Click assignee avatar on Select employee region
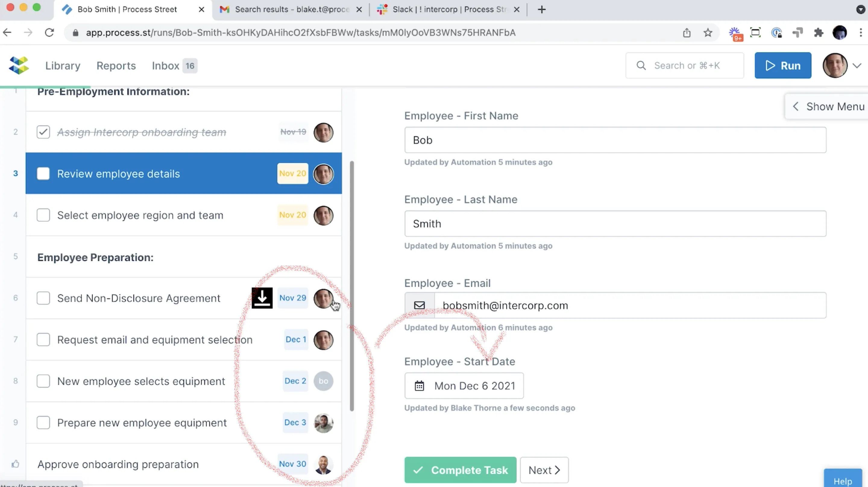 [x=323, y=215]
